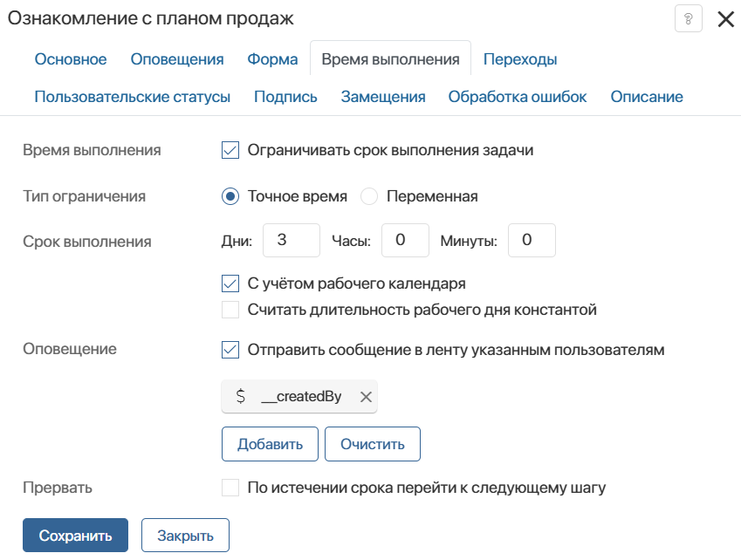The image size is (741, 560).
Task: Open the "Подпись" tab
Action: point(285,97)
